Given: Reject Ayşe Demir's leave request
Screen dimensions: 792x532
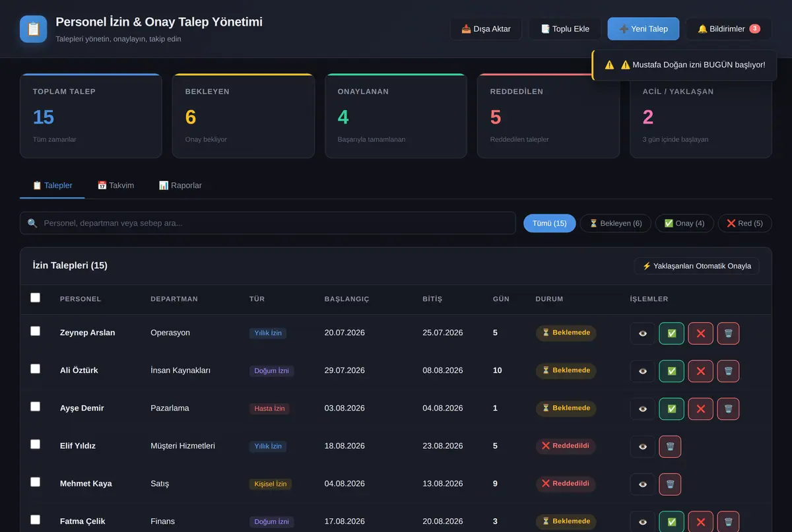Looking at the screenshot, I should click(700, 409).
